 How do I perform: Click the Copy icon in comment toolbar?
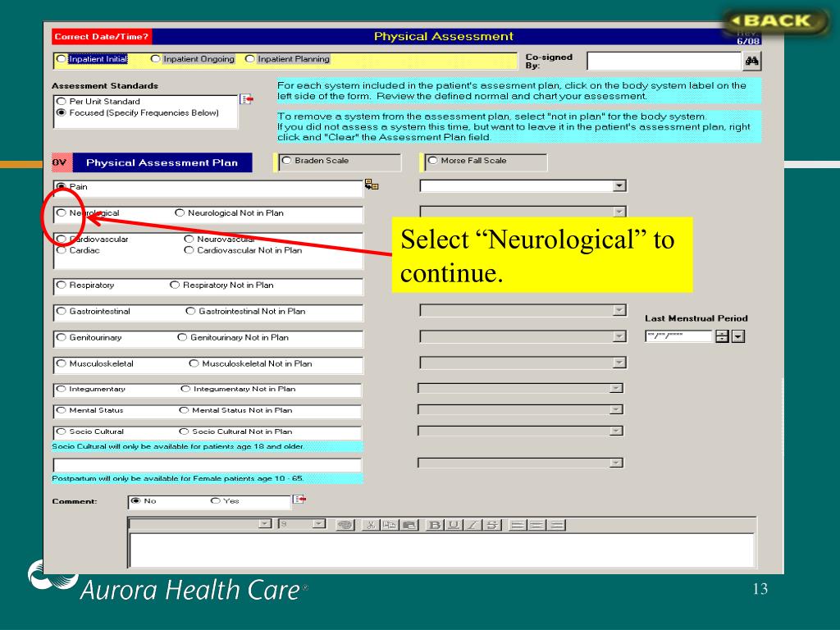[390, 525]
